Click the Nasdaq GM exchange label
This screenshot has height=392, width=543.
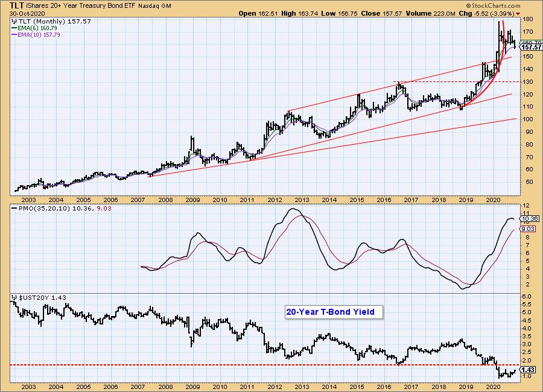click(155, 6)
